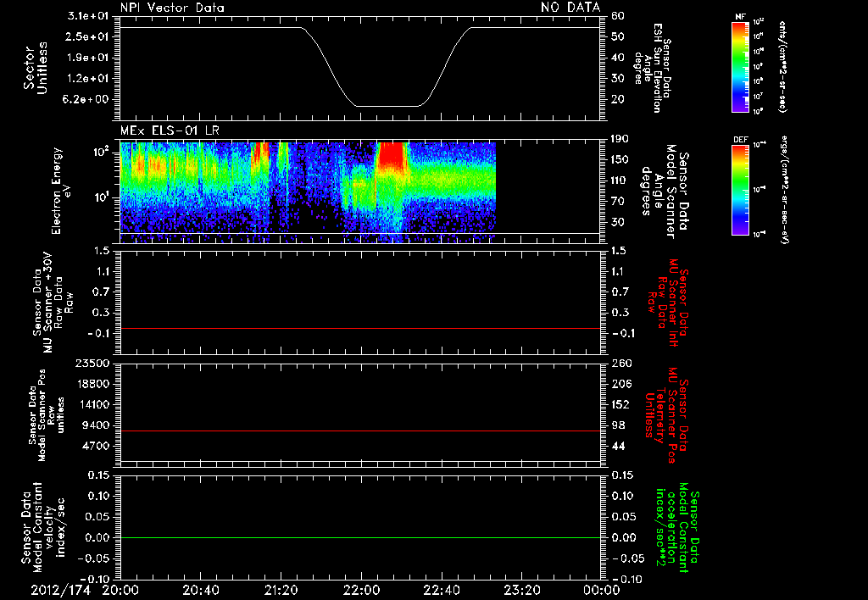Image resolution: width=868 pixels, height=600 pixels.
Task: Click the '23500' scanner position tick label
Action: point(92,364)
